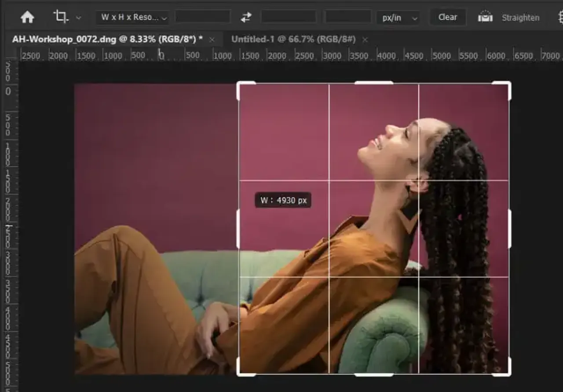The height and width of the screenshot is (392, 563).
Task: Expand the px/in units dropdown
Action: pos(398,18)
